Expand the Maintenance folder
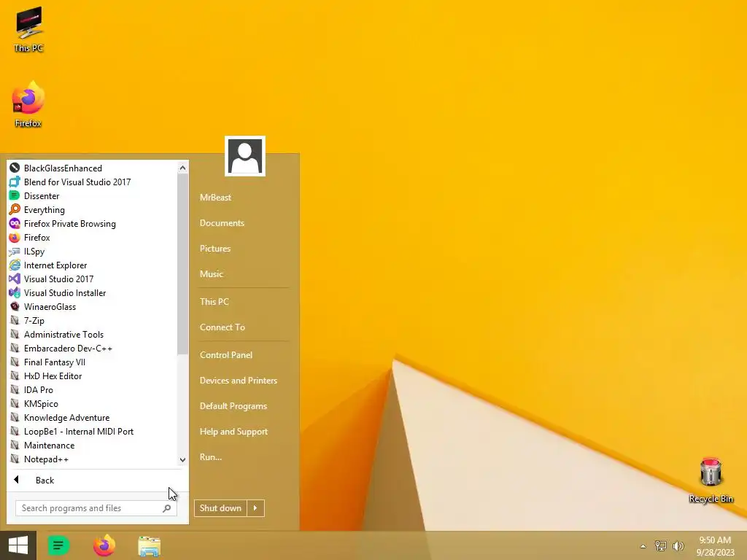747x560 pixels. [x=42, y=445]
